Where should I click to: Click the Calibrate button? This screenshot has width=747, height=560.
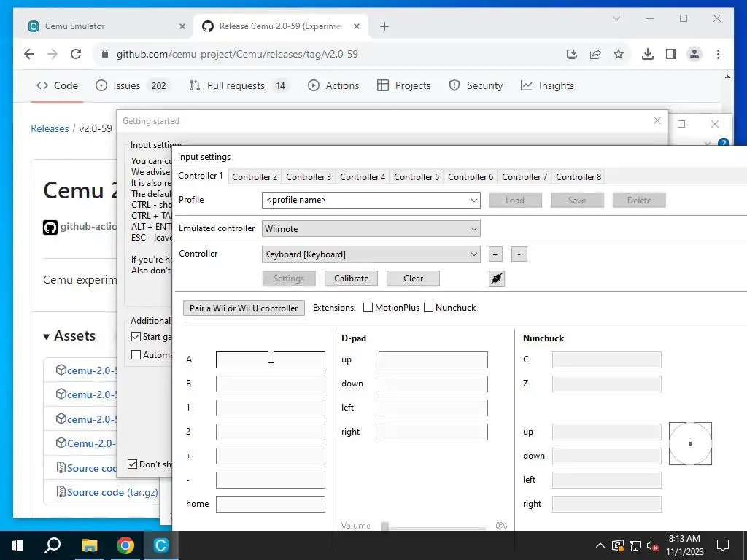(351, 279)
